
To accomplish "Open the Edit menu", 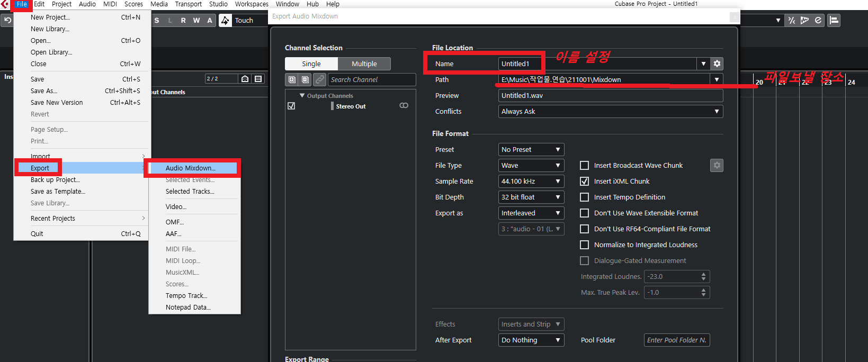I will [x=39, y=4].
